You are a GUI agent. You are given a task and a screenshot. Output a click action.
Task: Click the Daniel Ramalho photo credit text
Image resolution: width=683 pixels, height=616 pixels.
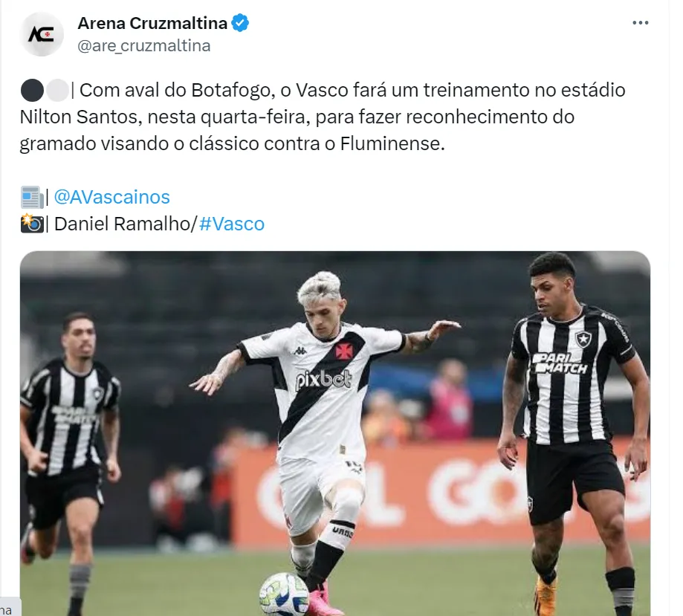pos(123,224)
